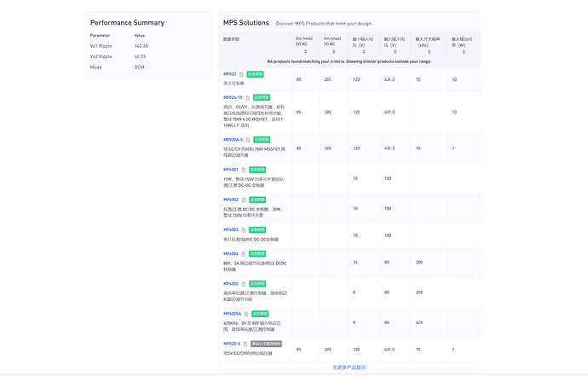Select the Vo1 Ripple value 142.68
Viewport: 588px width, 376px height.
tap(141, 46)
